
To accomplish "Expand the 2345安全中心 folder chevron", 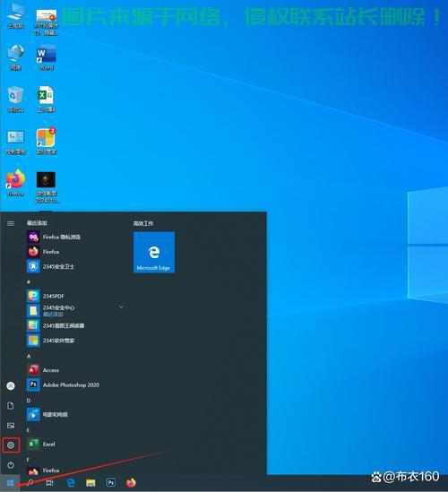I will (121, 306).
